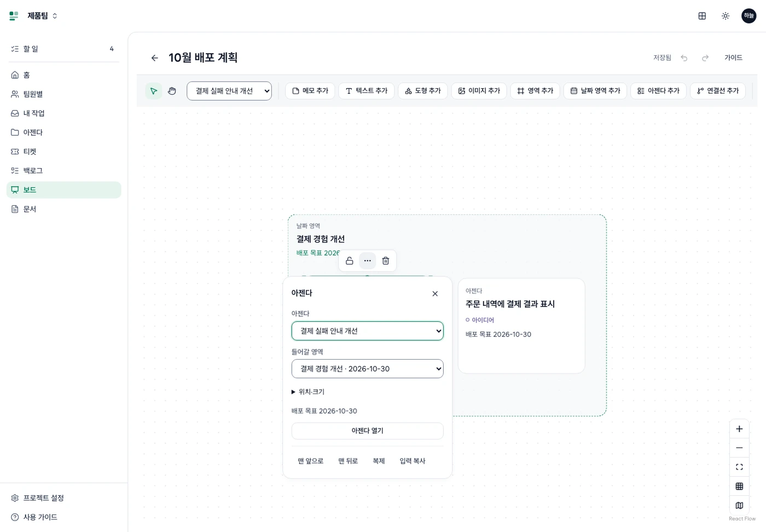Click the undo arrow icon
The width and height of the screenshot is (766, 532).
pos(684,58)
